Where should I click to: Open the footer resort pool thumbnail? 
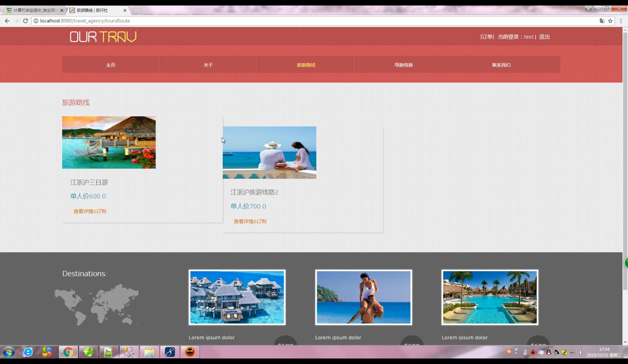490,297
